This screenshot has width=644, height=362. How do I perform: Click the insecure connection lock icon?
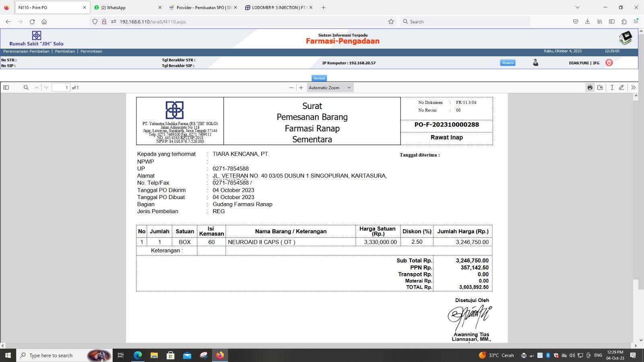pyautogui.click(x=104, y=22)
